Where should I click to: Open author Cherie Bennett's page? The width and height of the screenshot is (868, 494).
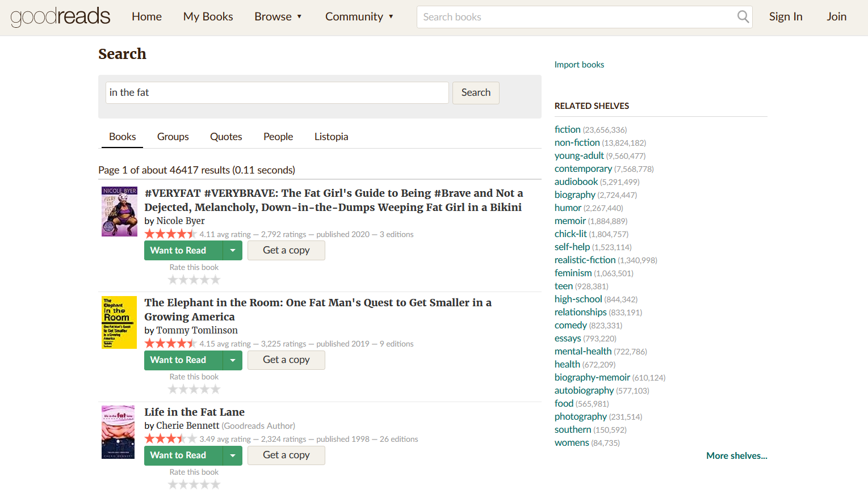187,426
